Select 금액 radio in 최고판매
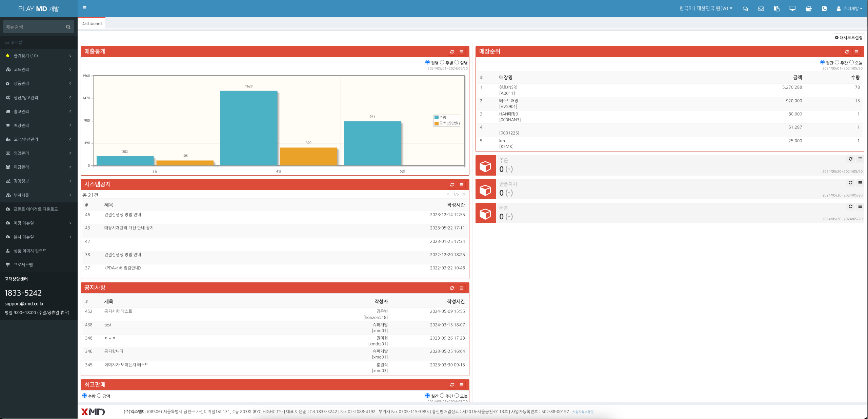 click(99, 396)
